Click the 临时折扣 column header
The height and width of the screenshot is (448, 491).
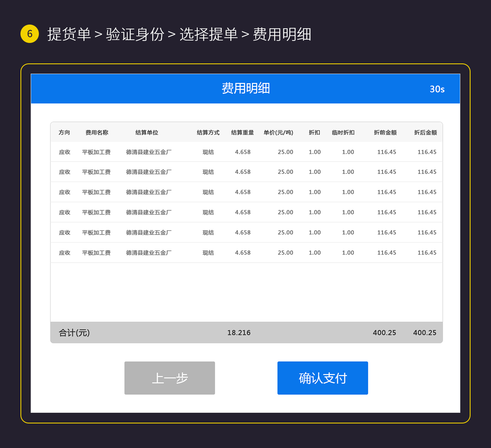pyautogui.click(x=343, y=133)
